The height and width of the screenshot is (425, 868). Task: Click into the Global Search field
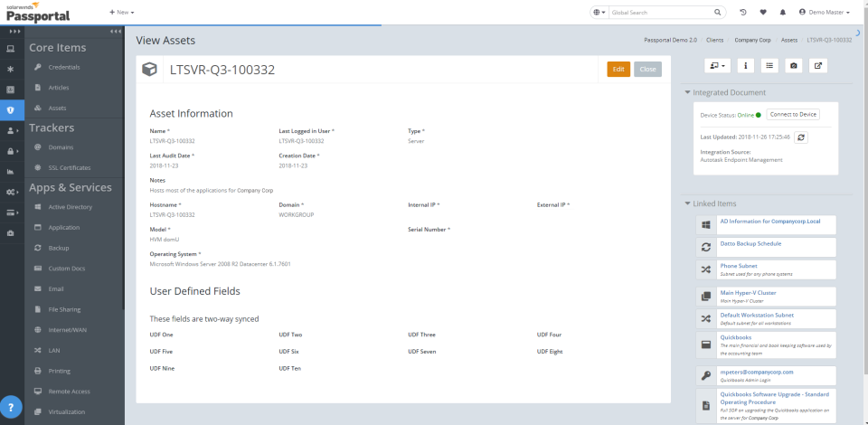(x=659, y=12)
